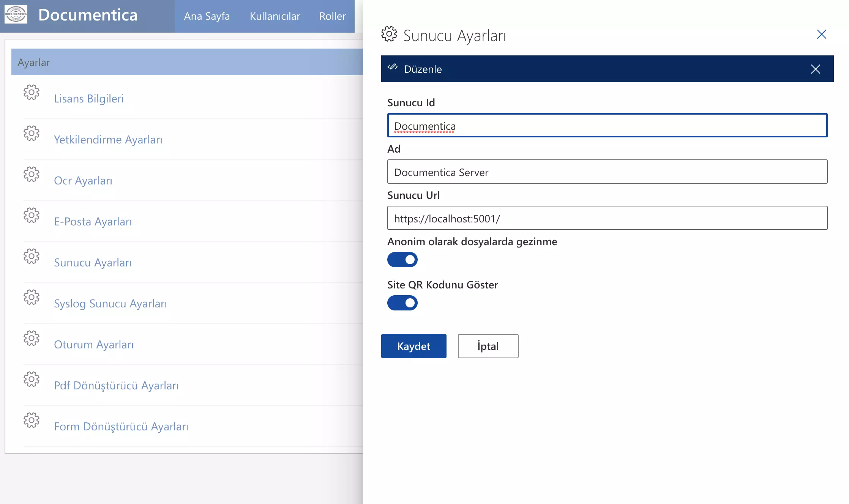The image size is (849, 504).
Task: Open E-Posta Ayarları settings link
Action: coord(93,222)
